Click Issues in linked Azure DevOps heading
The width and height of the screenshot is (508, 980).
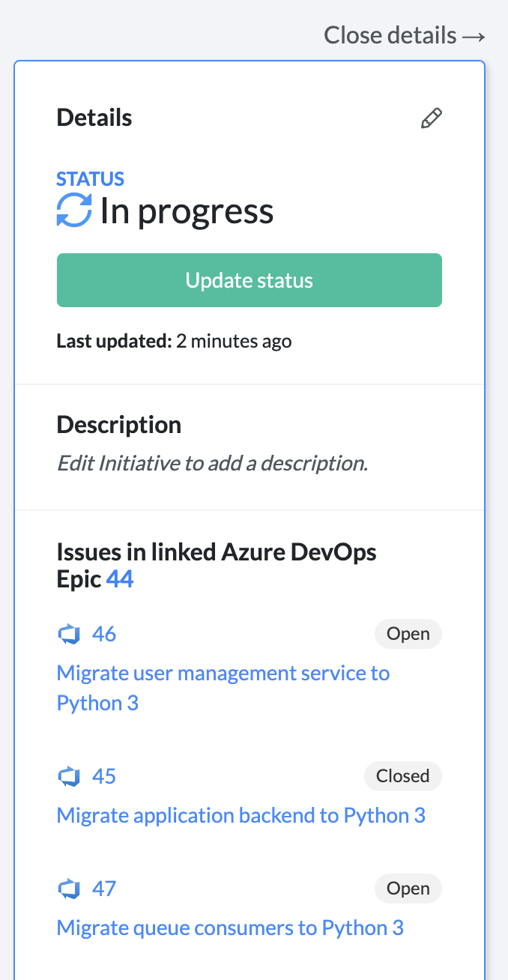(x=217, y=566)
